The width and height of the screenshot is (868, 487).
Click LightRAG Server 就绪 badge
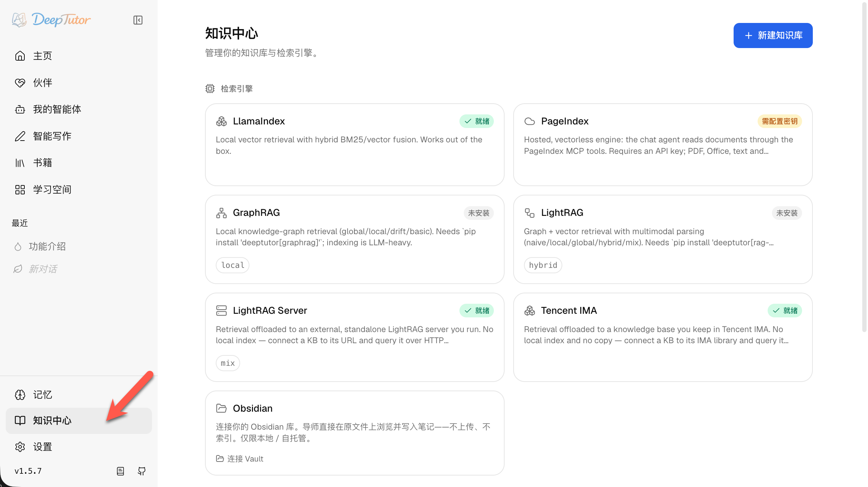[x=477, y=311]
